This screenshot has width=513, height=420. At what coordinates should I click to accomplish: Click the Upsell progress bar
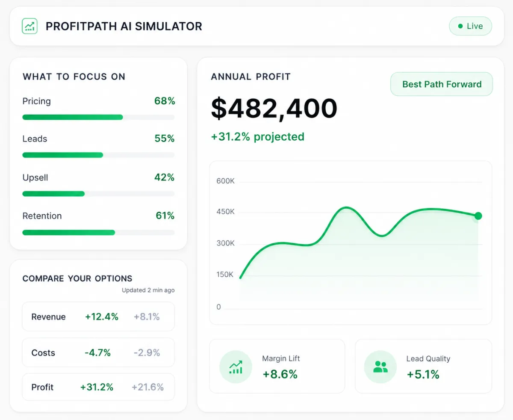tap(98, 194)
